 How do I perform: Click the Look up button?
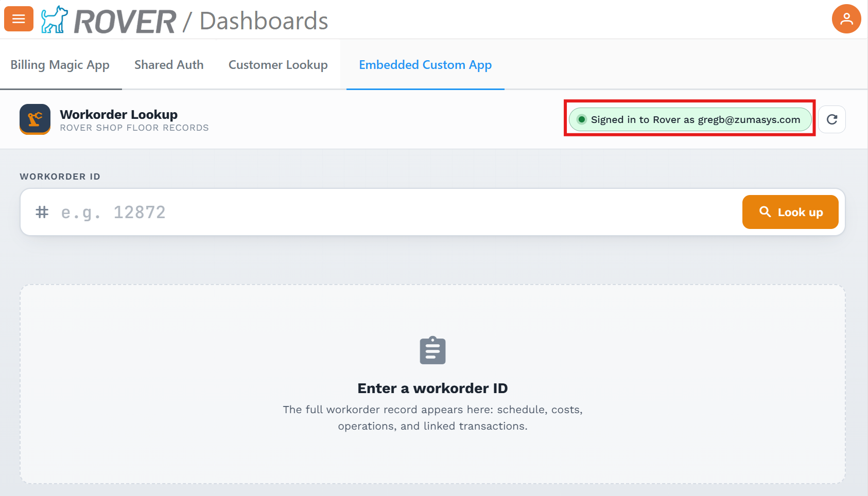pyautogui.click(x=790, y=212)
